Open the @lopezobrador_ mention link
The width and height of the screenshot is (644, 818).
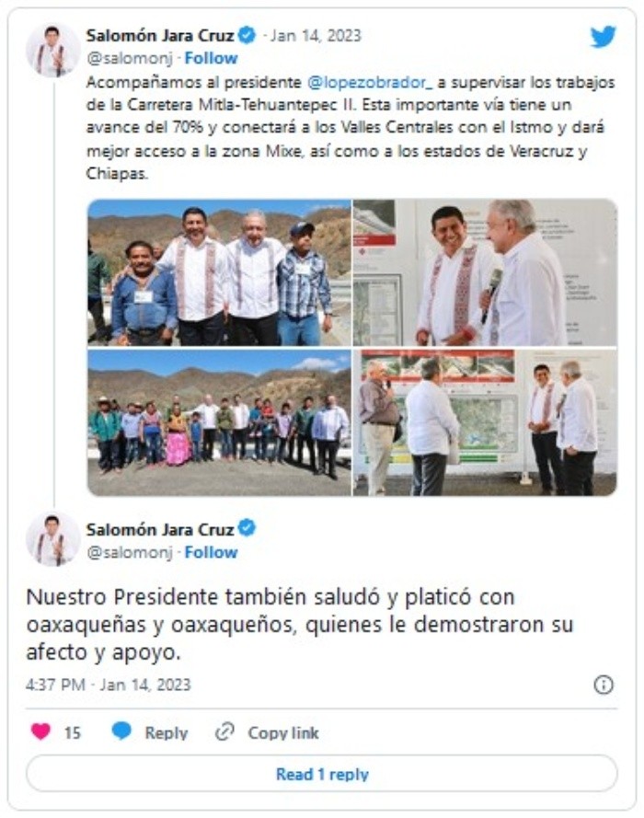(x=370, y=83)
